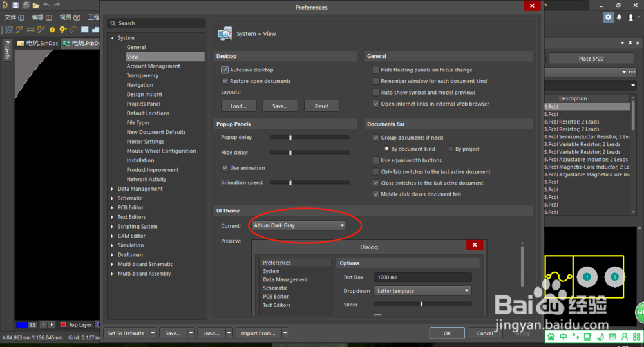This screenshot has width=644, height=347.
Task: Click the three-dots options in the right panel
Action: tap(632, 72)
